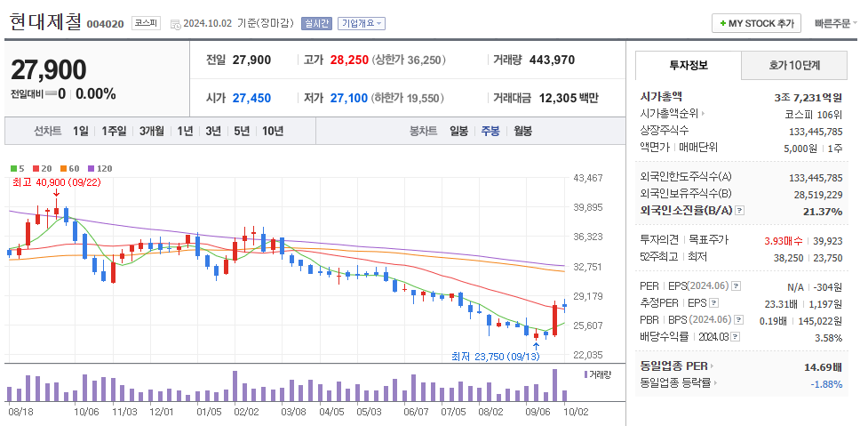The image size is (868, 426).
Task: Click MY STOCK 추가 button
Action: pos(756,23)
